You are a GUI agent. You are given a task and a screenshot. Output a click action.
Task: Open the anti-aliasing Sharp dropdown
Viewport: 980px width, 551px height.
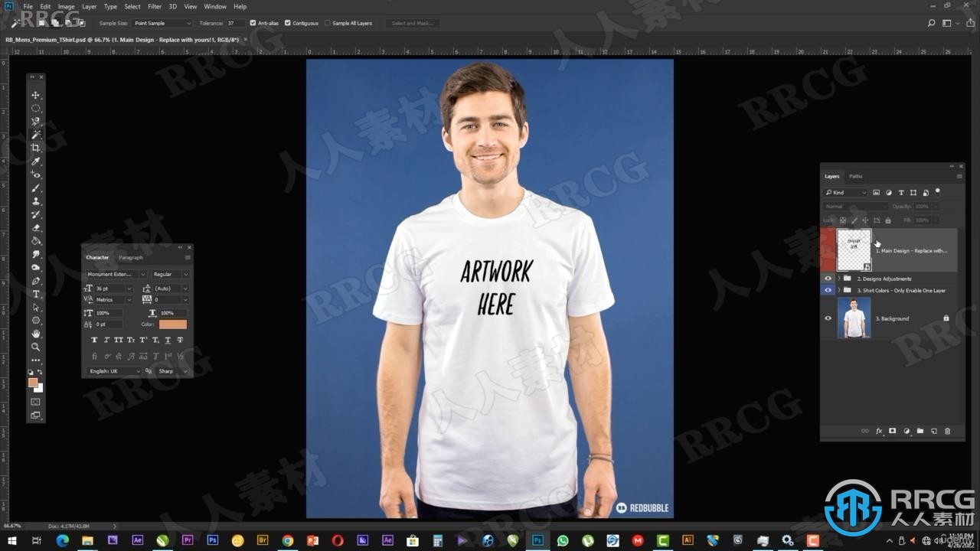point(172,371)
